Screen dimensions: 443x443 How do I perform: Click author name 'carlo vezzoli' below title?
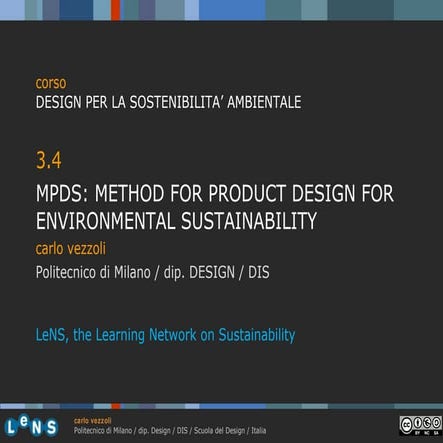click(71, 249)
